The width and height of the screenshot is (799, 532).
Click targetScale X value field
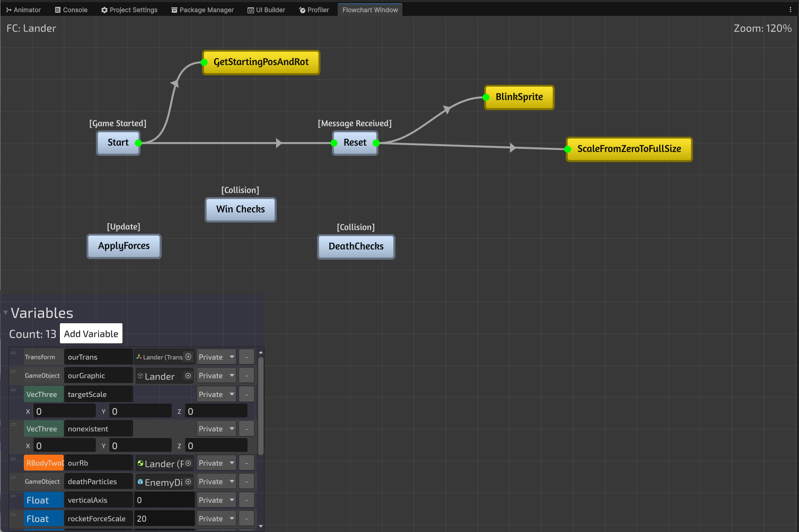pos(65,411)
